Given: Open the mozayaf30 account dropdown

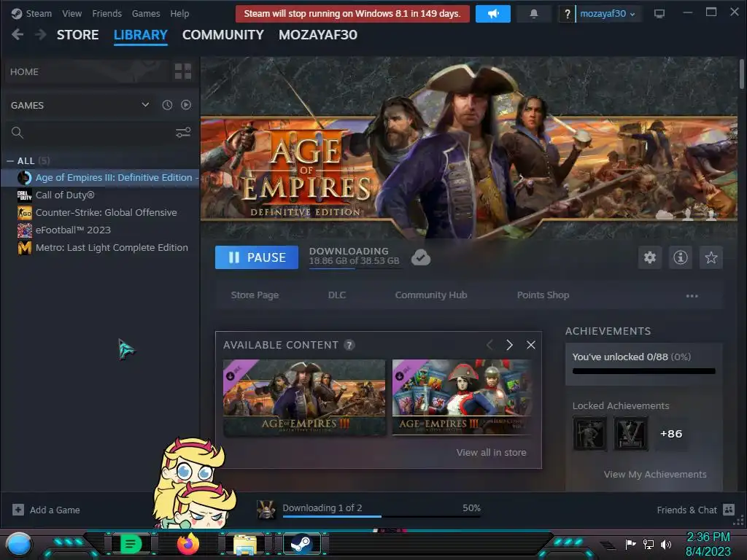Looking at the screenshot, I should (x=608, y=14).
